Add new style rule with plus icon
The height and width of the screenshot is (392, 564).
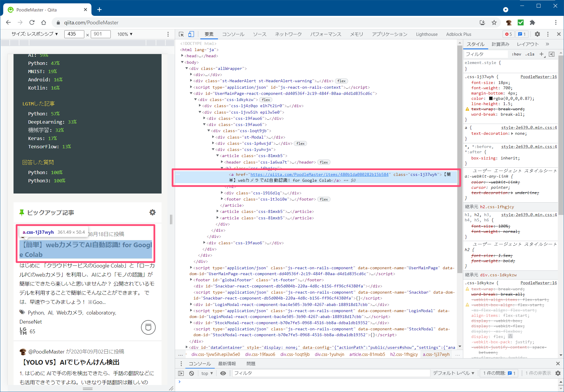542,54
